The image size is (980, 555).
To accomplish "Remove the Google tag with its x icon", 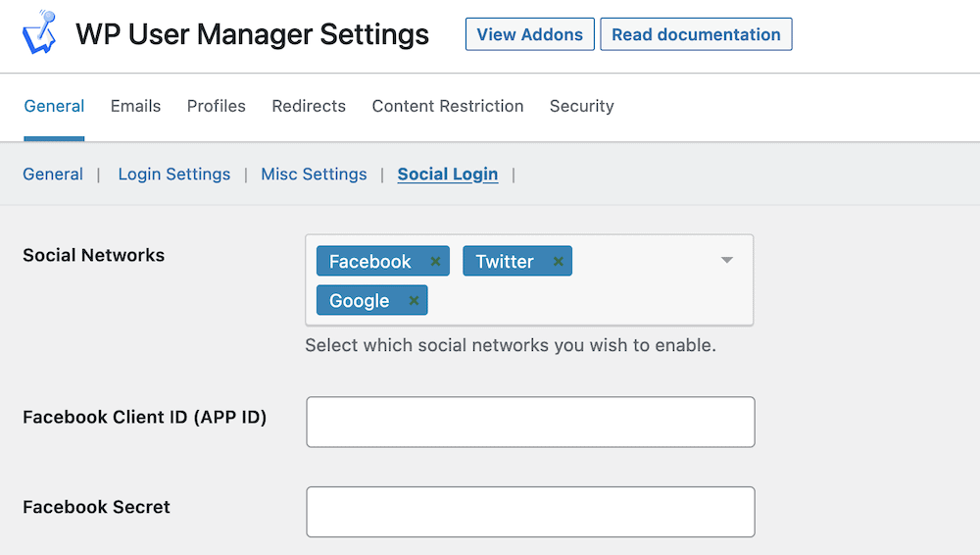I will pos(414,300).
